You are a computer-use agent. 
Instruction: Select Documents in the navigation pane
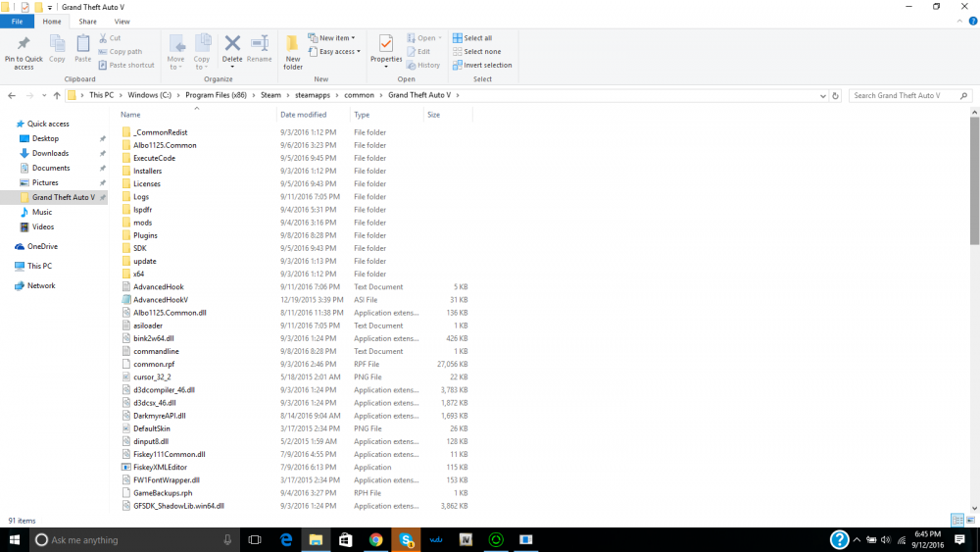click(51, 169)
